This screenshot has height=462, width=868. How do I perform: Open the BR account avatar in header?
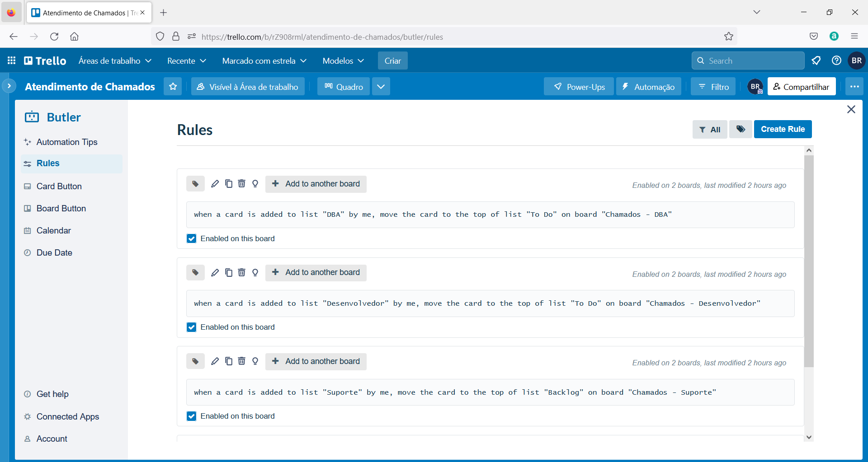pyautogui.click(x=857, y=61)
